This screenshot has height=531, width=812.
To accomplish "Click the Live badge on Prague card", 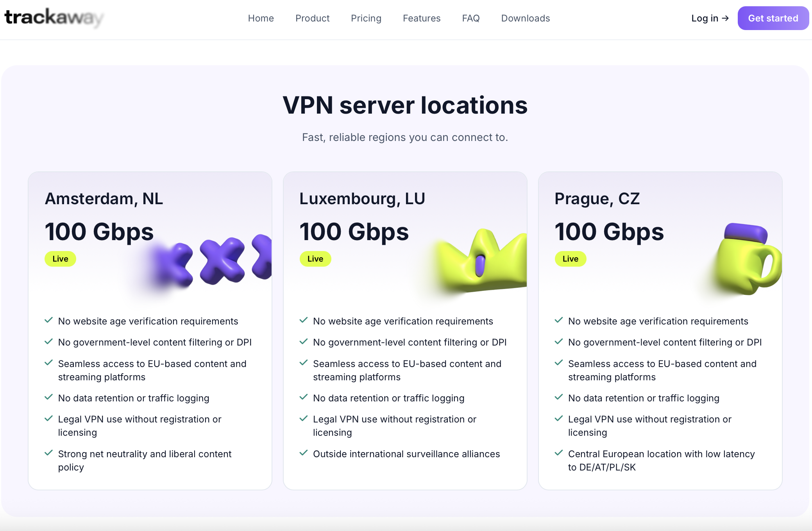I will coord(570,259).
